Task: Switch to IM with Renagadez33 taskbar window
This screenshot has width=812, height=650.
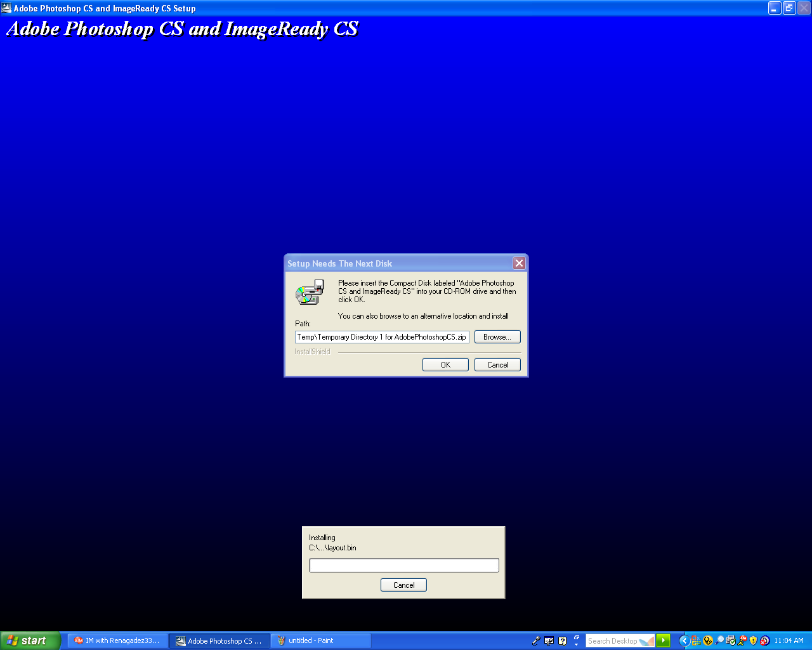Action: [118, 640]
